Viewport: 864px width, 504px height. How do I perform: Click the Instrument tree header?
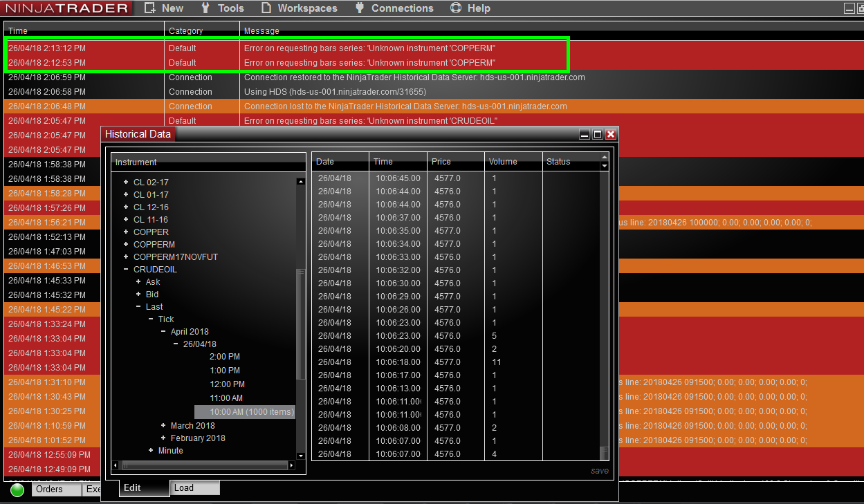coord(208,162)
